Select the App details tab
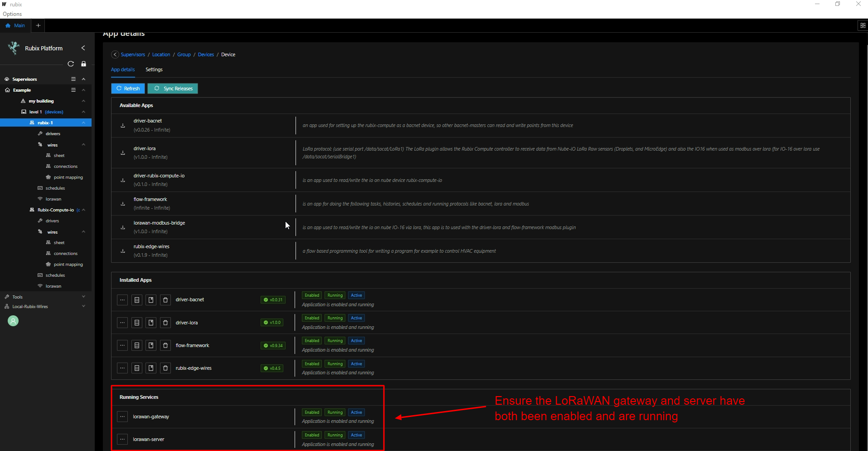Viewport: 868px width, 451px height. [x=123, y=69]
